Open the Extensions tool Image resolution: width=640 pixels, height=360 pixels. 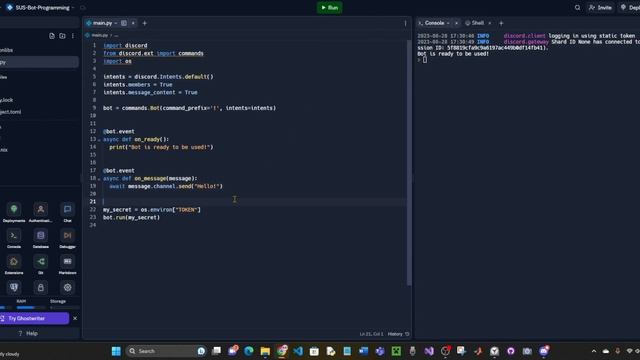pyautogui.click(x=14, y=264)
